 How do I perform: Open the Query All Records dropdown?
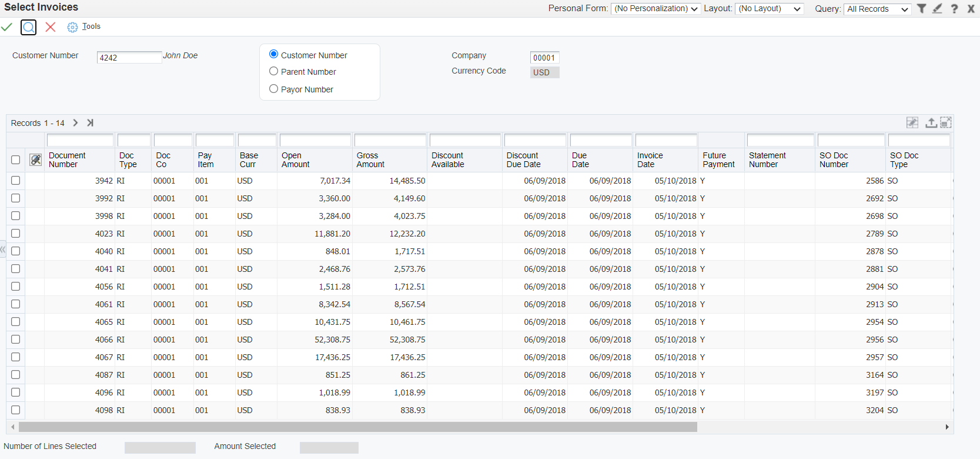click(877, 9)
